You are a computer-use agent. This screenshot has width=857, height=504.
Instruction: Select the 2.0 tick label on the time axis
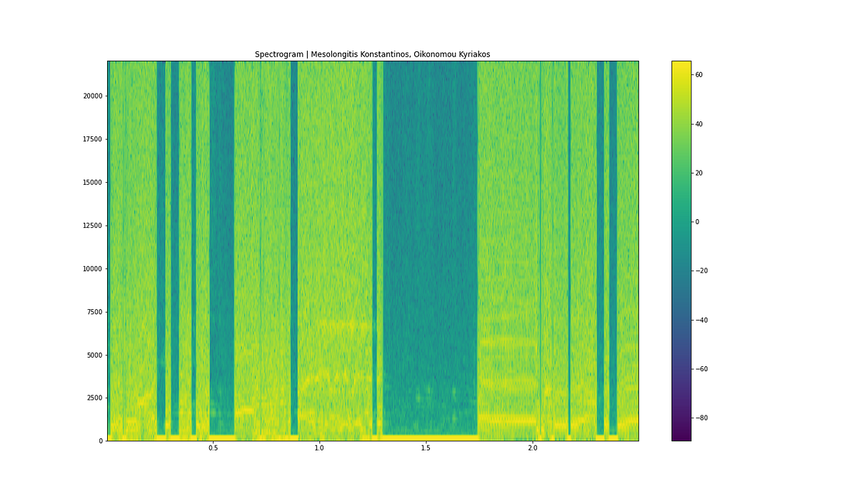[x=533, y=446]
